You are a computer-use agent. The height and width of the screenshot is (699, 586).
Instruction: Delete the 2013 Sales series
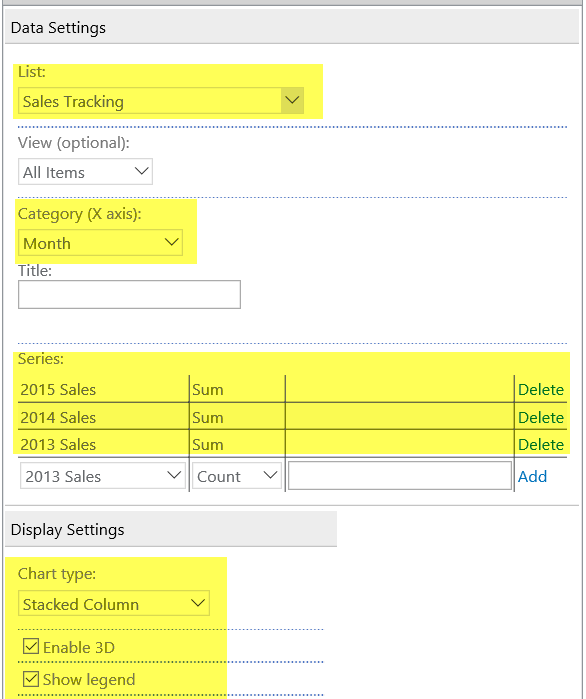point(541,444)
